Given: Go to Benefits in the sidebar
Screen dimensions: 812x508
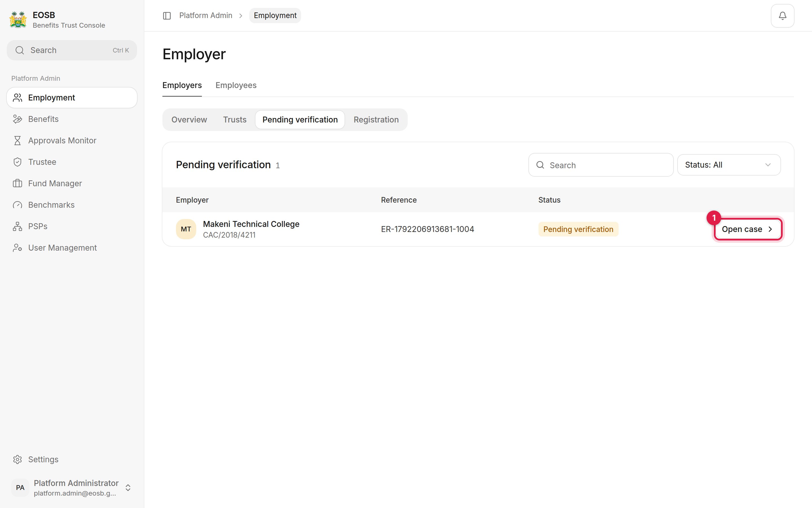Looking at the screenshot, I should coord(72,119).
